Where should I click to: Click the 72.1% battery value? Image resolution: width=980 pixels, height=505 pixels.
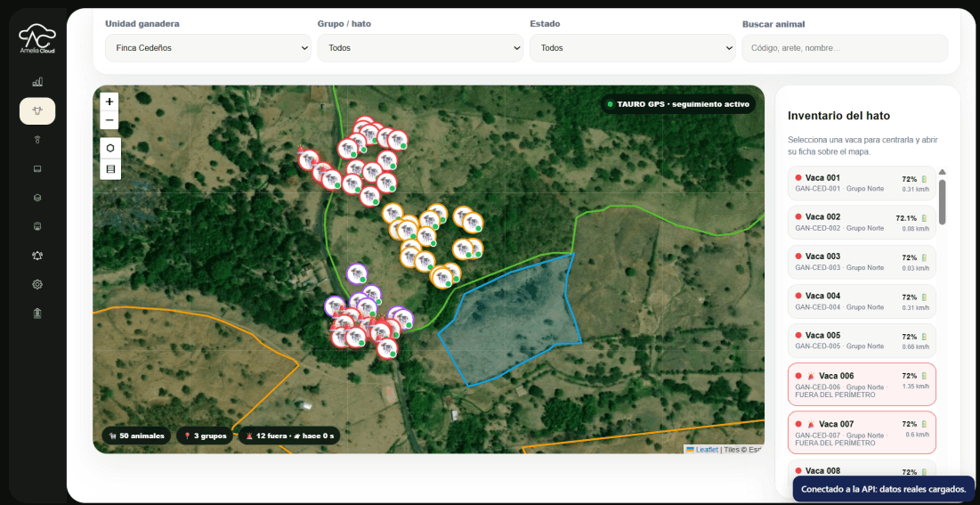906,218
